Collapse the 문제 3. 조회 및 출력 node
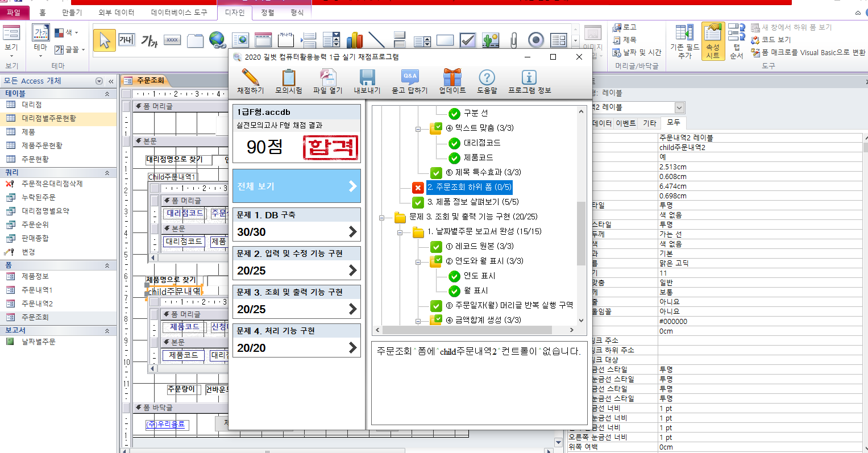 click(382, 217)
